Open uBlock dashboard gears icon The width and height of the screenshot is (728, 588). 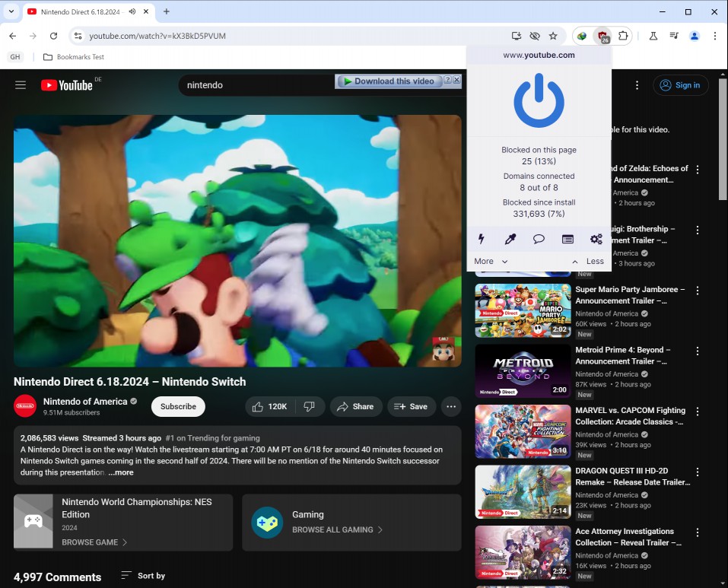[x=596, y=239]
